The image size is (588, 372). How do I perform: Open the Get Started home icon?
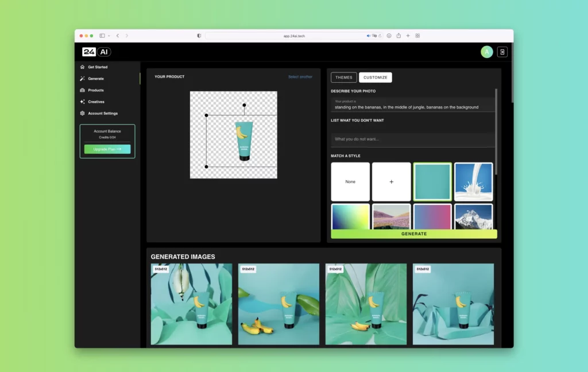tap(83, 67)
